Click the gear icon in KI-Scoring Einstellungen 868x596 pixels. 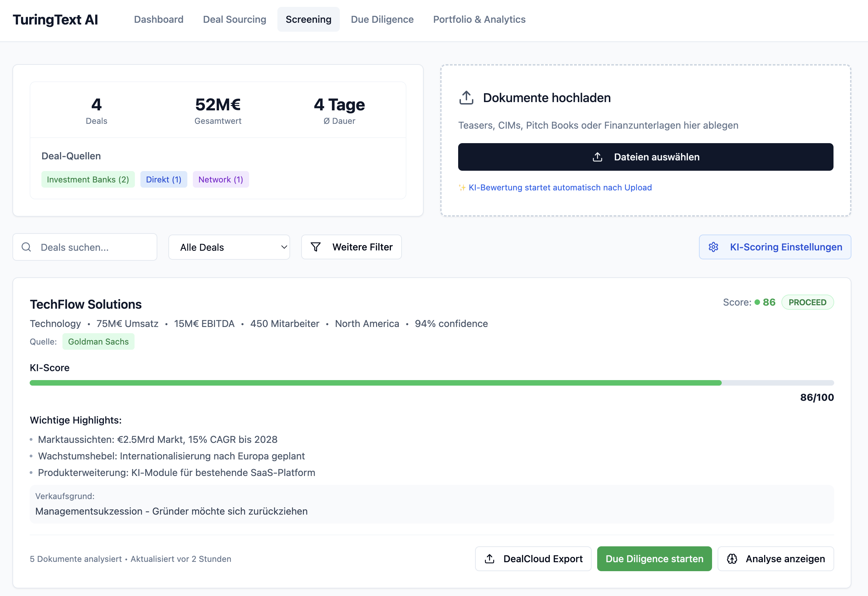713,247
